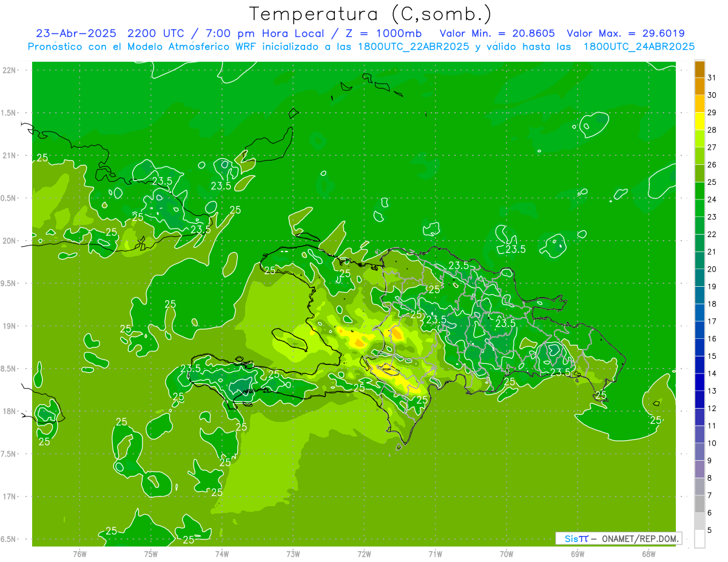Select the 'Z = 1000mb' level text

point(383,33)
